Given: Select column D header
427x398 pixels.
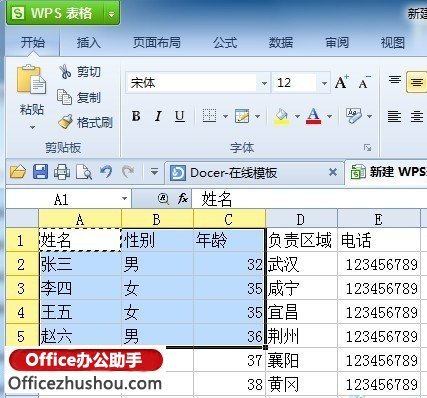Looking at the screenshot, I should 301,219.
